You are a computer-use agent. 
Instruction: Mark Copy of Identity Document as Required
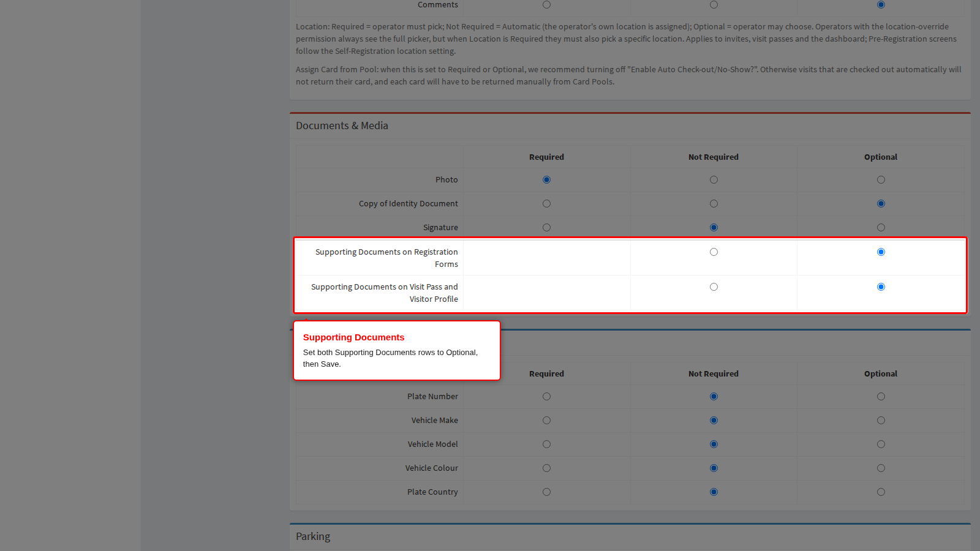click(x=546, y=204)
